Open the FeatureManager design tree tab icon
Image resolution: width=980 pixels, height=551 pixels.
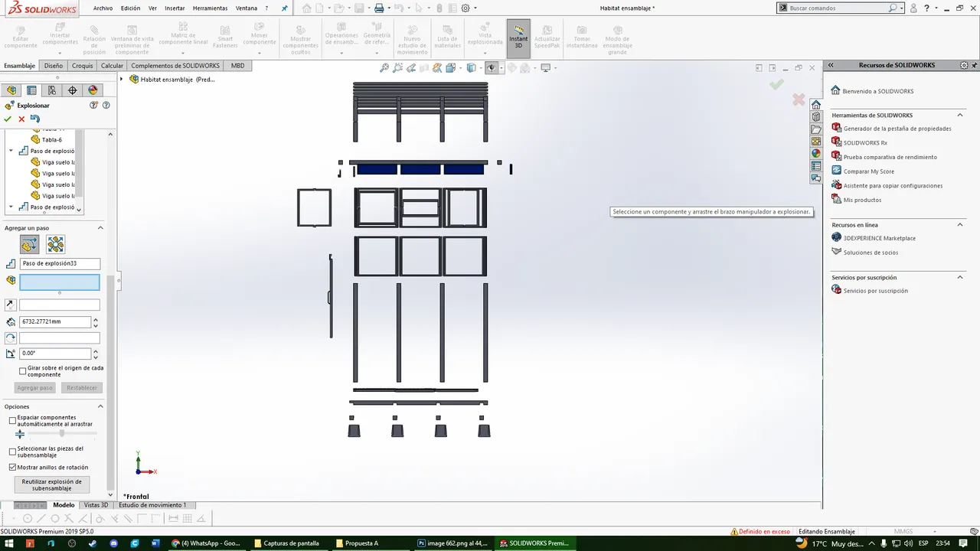point(11,90)
